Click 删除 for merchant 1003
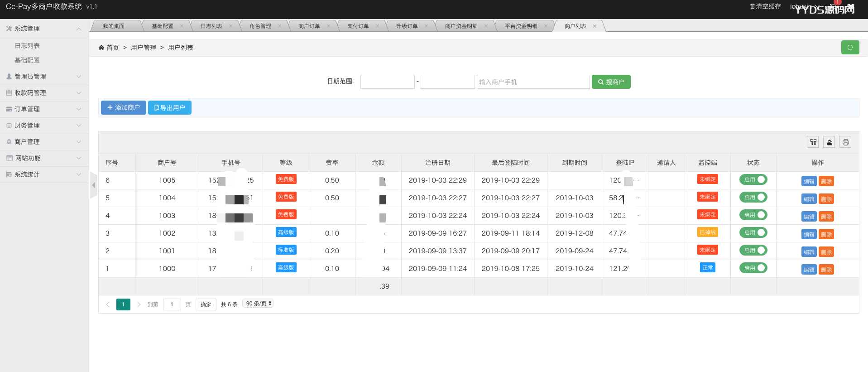The height and width of the screenshot is (372, 868). 826,217
